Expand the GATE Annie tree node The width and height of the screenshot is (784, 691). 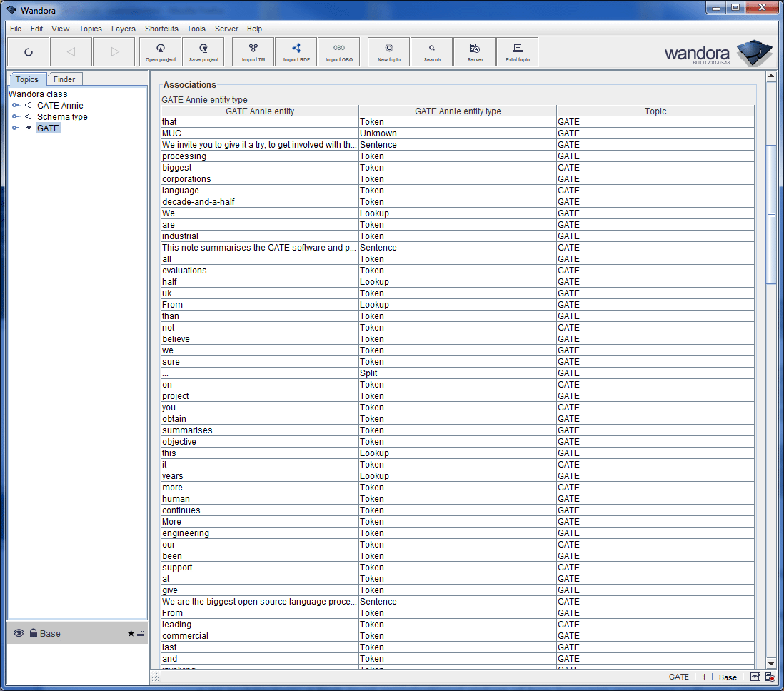[x=15, y=106]
